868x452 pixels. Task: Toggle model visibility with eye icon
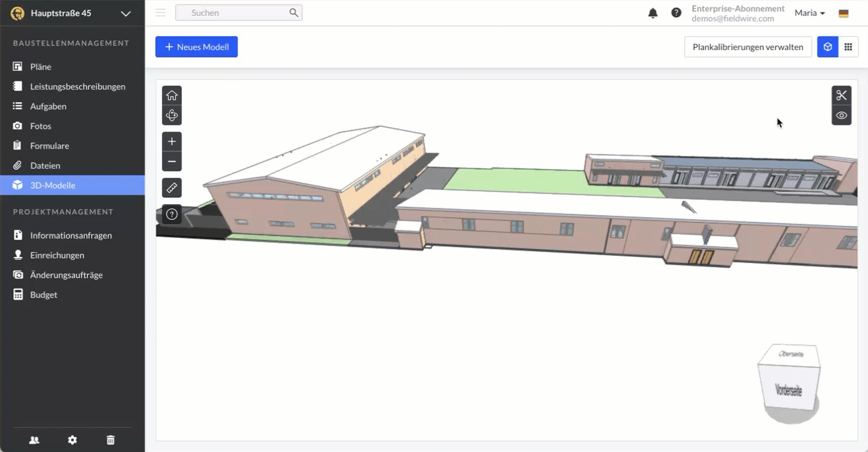(x=841, y=115)
